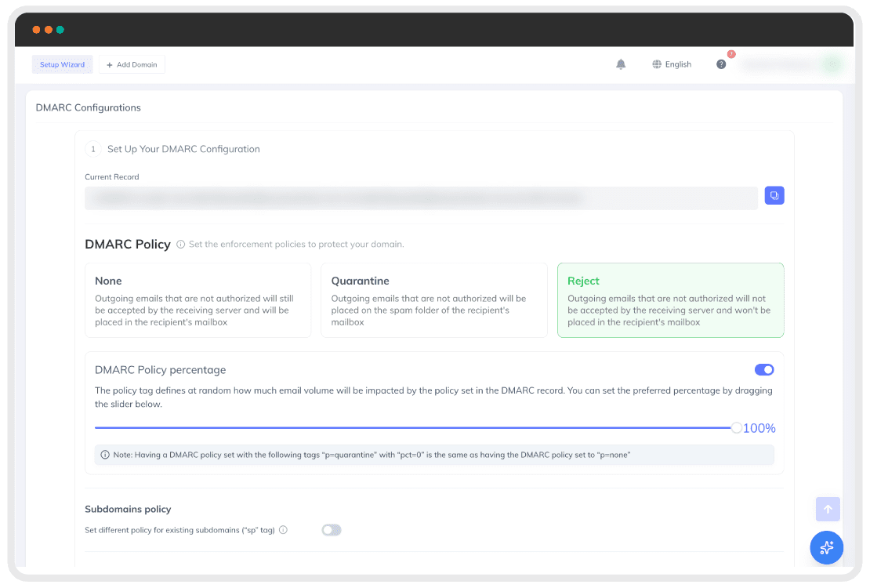Open the help question mark icon
Screen dimensions: 870x588
coord(721,64)
